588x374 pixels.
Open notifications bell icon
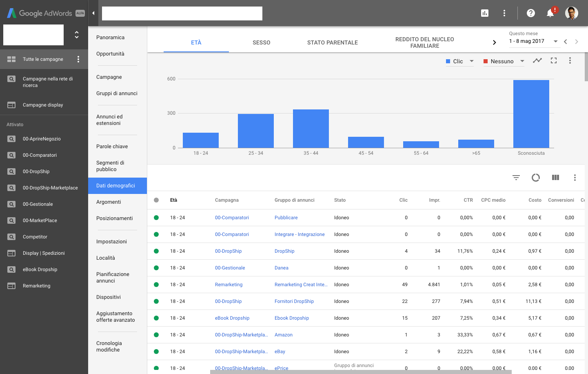550,13
